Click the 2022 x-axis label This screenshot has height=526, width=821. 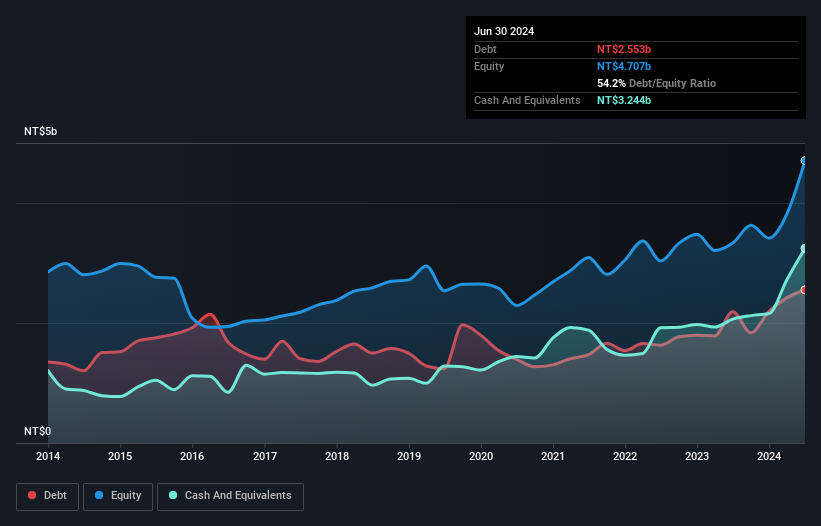(625, 456)
